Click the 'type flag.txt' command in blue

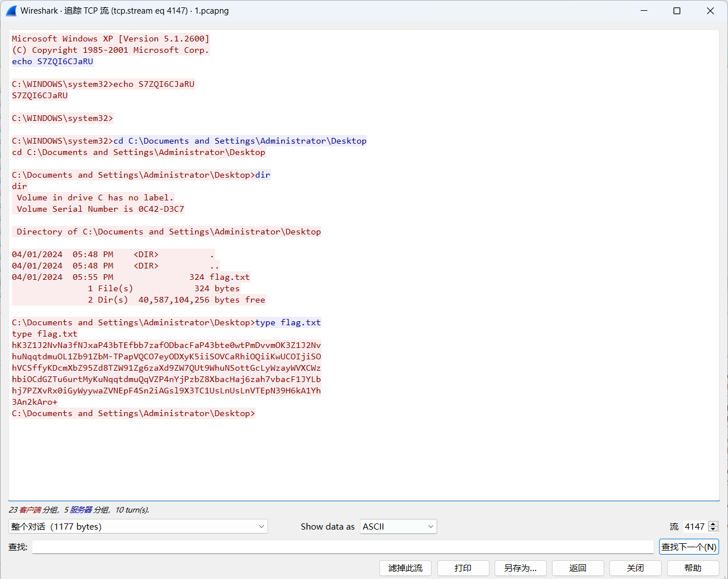[x=288, y=322]
